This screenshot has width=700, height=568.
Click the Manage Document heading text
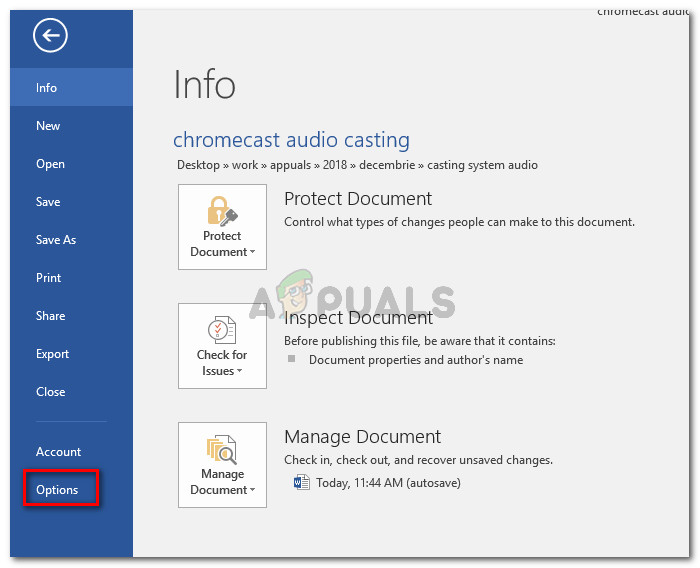click(x=362, y=437)
